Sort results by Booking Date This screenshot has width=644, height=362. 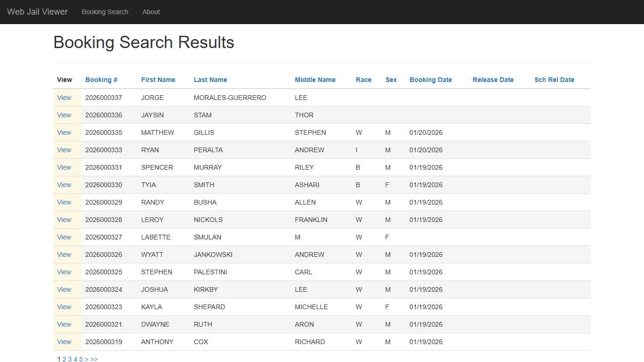[430, 80]
